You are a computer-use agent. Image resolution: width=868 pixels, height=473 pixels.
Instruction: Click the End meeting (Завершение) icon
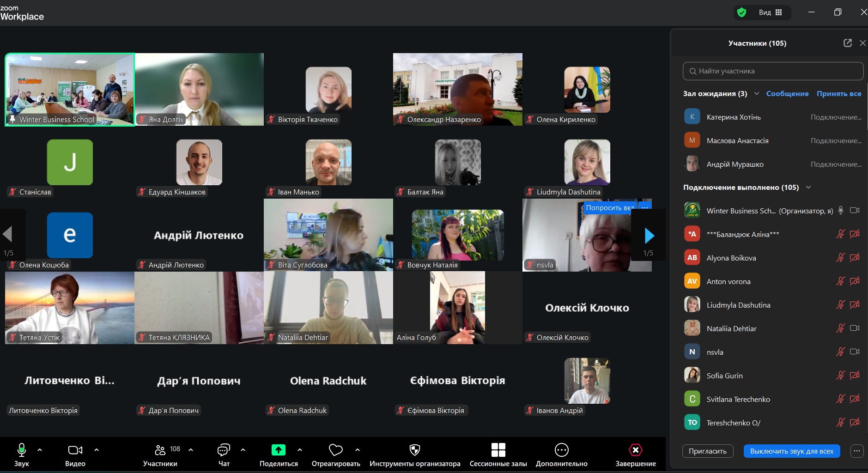click(x=635, y=450)
